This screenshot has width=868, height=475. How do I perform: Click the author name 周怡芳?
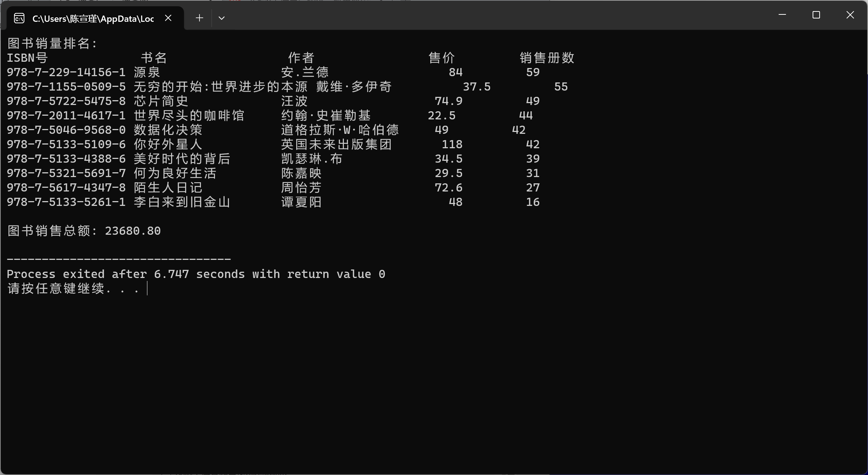pos(301,188)
